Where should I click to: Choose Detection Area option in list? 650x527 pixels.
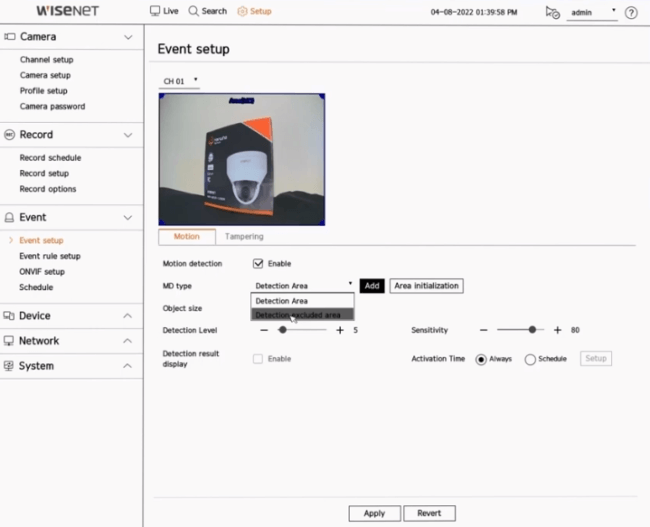click(303, 301)
